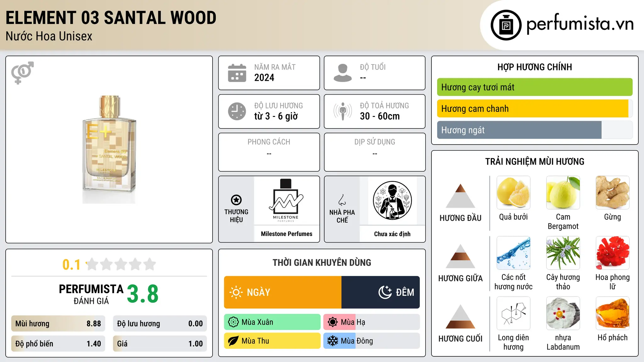Viewport: 644px width, 362px height.
Task: Select the Hoa phong lữ note image
Action: (x=613, y=253)
